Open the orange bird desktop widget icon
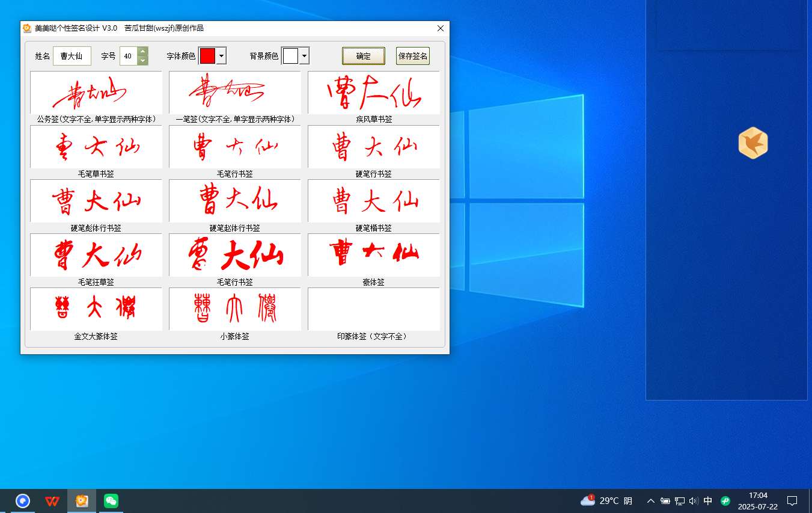 pyautogui.click(x=753, y=143)
